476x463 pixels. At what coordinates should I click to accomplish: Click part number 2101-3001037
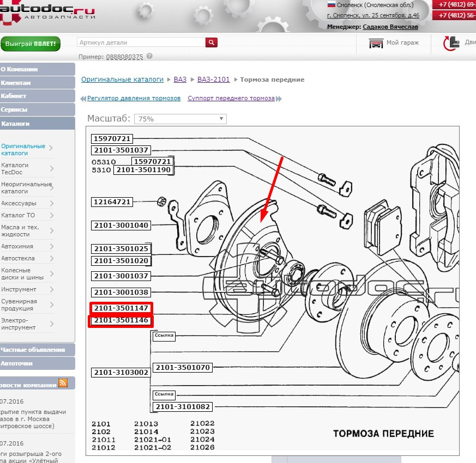pos(121,276)
